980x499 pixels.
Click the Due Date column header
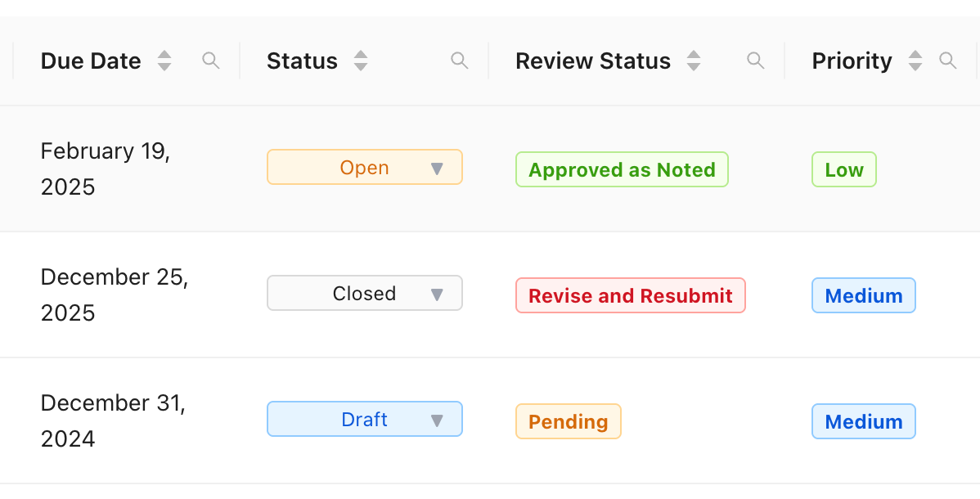[90, 60]
